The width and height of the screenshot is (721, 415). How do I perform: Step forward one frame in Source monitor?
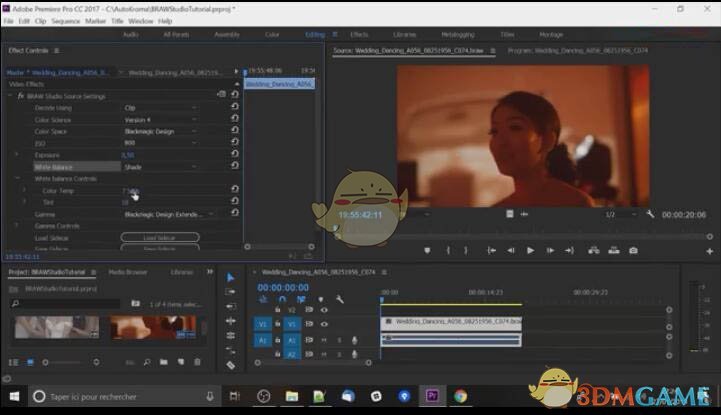pos(550,250)
